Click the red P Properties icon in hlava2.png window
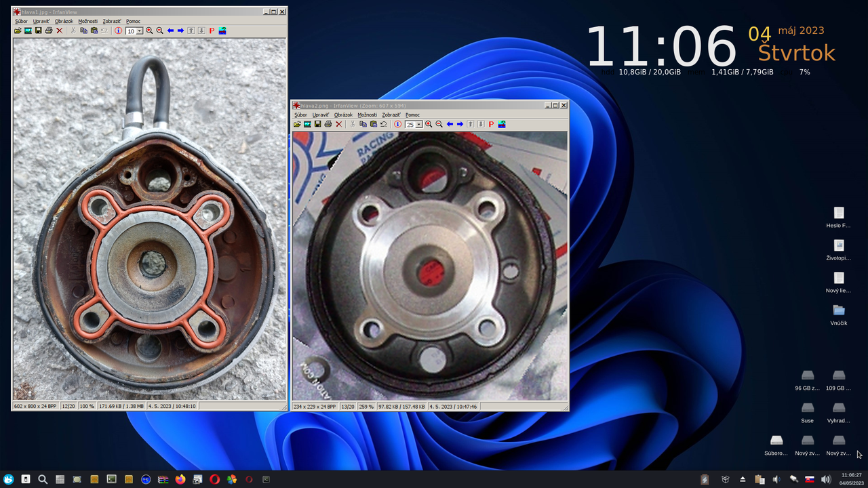Image resolution: width=868 pixels, height=488 pixels. coord(491,124)
